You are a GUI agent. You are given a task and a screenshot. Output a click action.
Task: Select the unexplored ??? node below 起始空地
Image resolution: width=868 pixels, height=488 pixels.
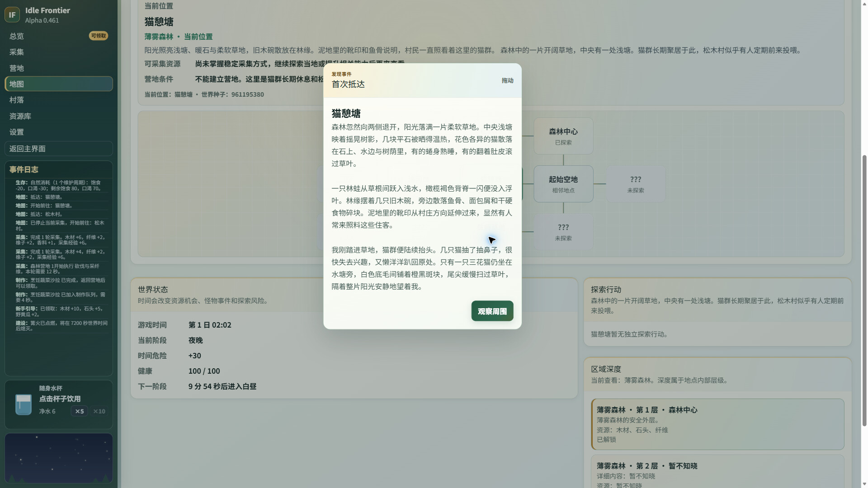point(563,232)
